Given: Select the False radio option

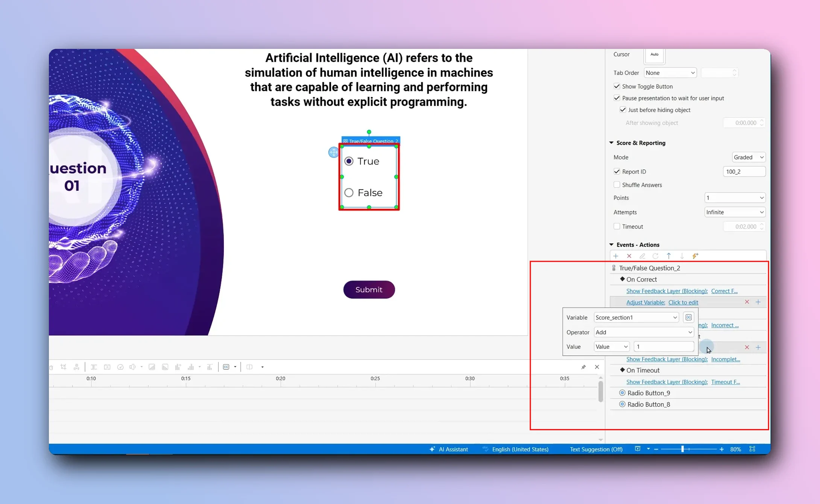Looking at the screenshot, I should (x=349, y=193).
